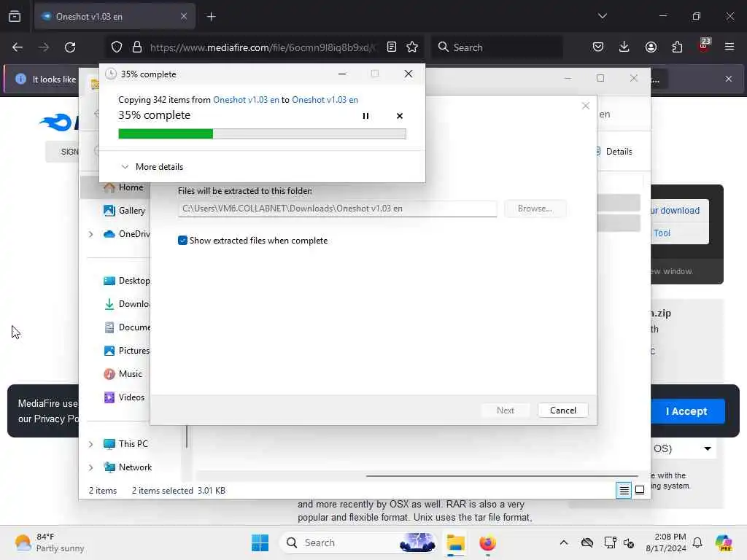Click the extraction folder path field
The width and height of the screenshot is (747, 560).
(x=337, y=209)
